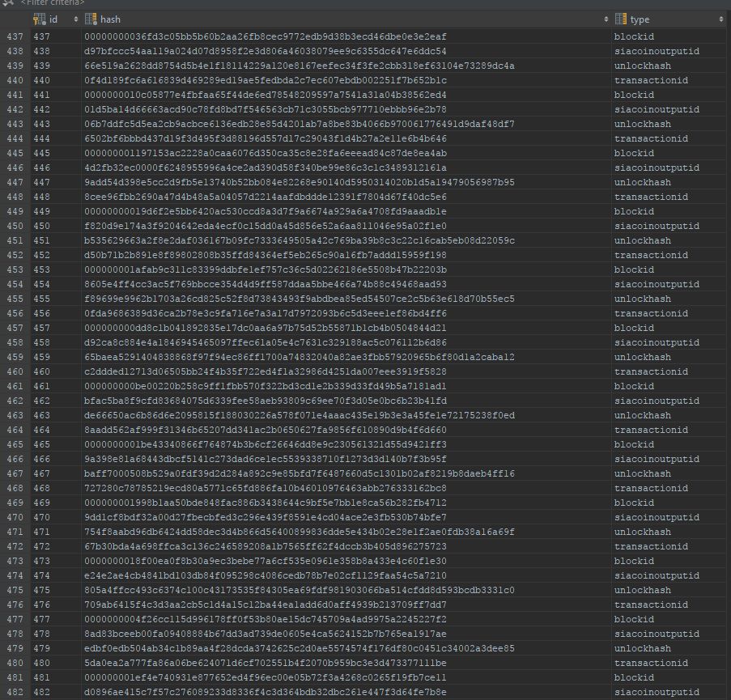
Task: Select hash cell starting 00000000036fd3c05
Action: (346, 36)
